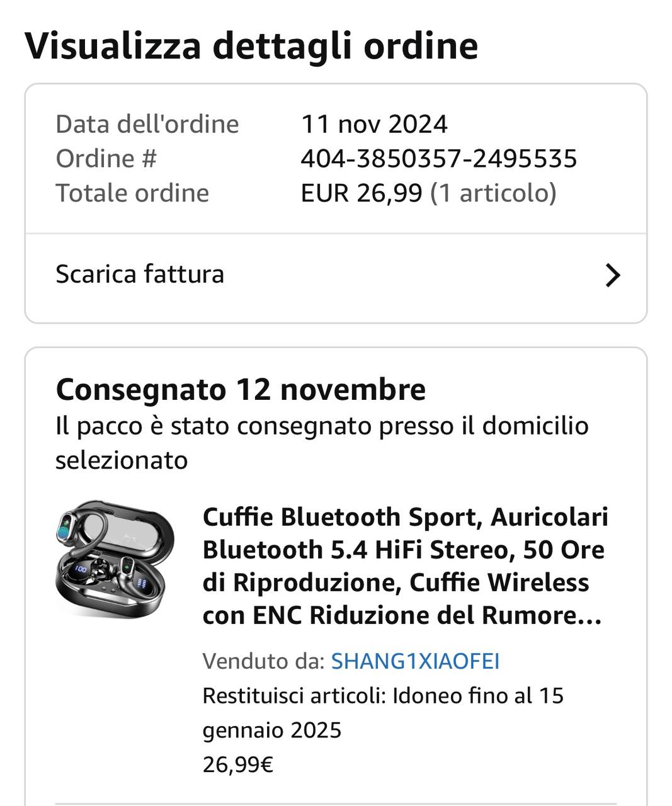Click the order date 11 nov 2024
672x806 pixels.
[374, 124]
